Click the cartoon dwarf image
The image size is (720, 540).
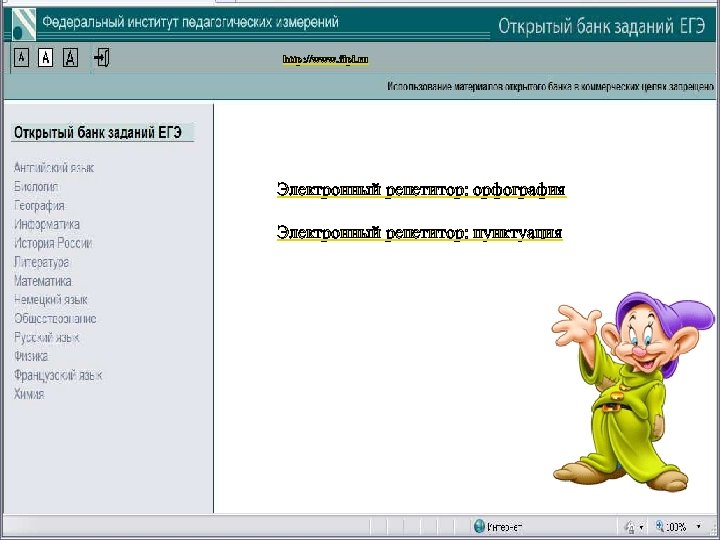(x=633, y=391)
